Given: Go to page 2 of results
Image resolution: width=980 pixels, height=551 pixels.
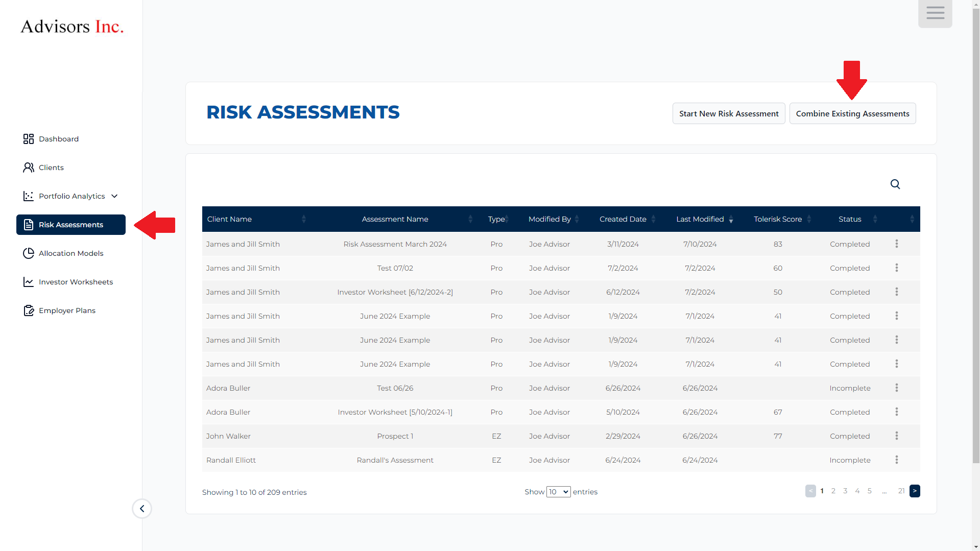Looking at the screenshot, I should pos(833,491).
